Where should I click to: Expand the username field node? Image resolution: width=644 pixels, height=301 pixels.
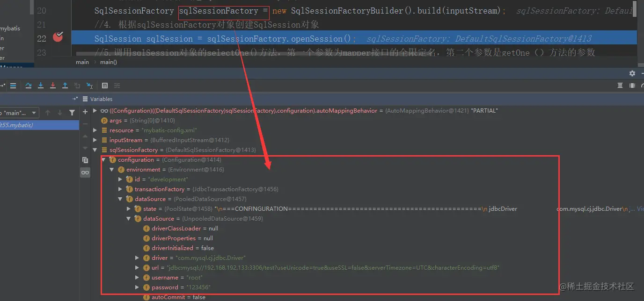pyautogui.click(x=137, y=278)
